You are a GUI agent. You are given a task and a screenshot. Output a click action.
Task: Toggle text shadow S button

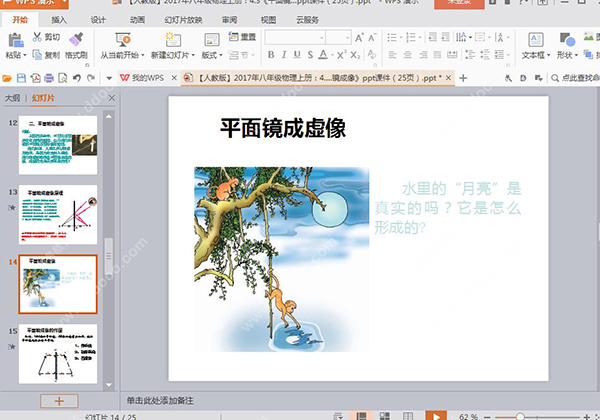click(x=310, y=55)
